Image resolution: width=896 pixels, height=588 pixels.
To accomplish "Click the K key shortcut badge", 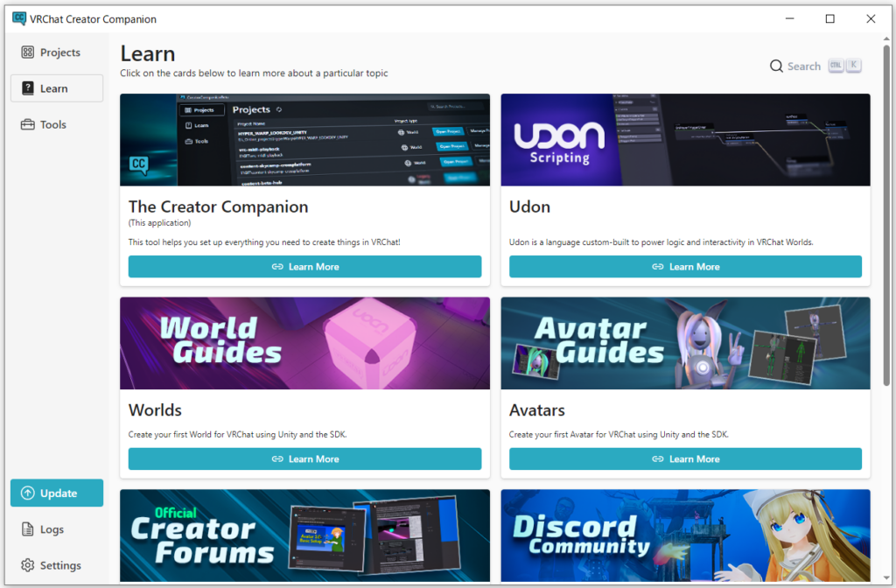I will tap(854, 65).
